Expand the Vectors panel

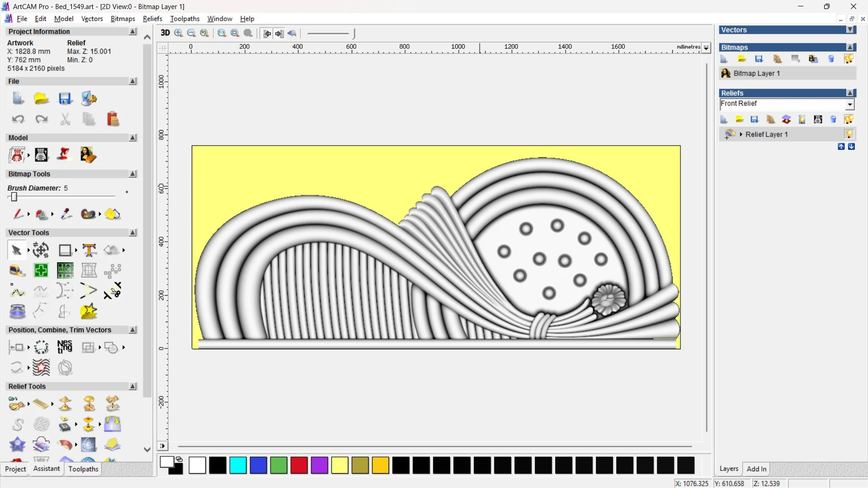coord(850,30)
